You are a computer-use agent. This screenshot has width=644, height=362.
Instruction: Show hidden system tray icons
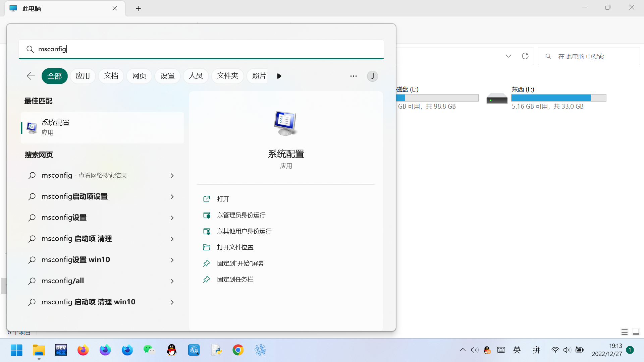point(463,350)
